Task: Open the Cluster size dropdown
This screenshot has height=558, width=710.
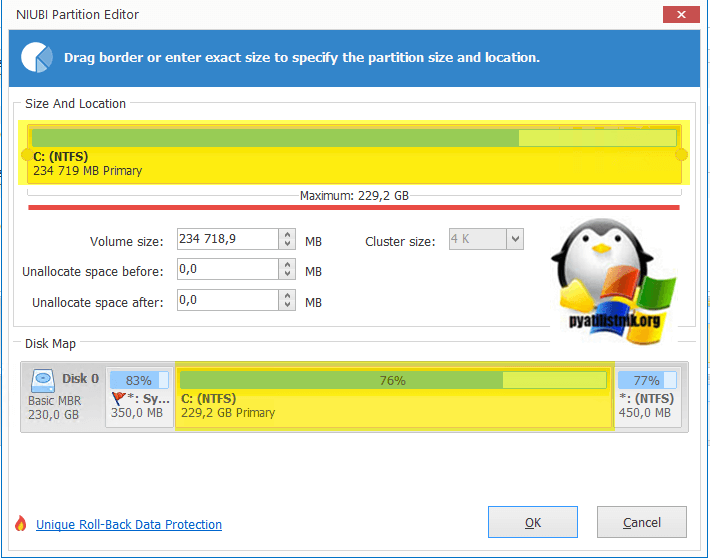Action: point(515,239)
